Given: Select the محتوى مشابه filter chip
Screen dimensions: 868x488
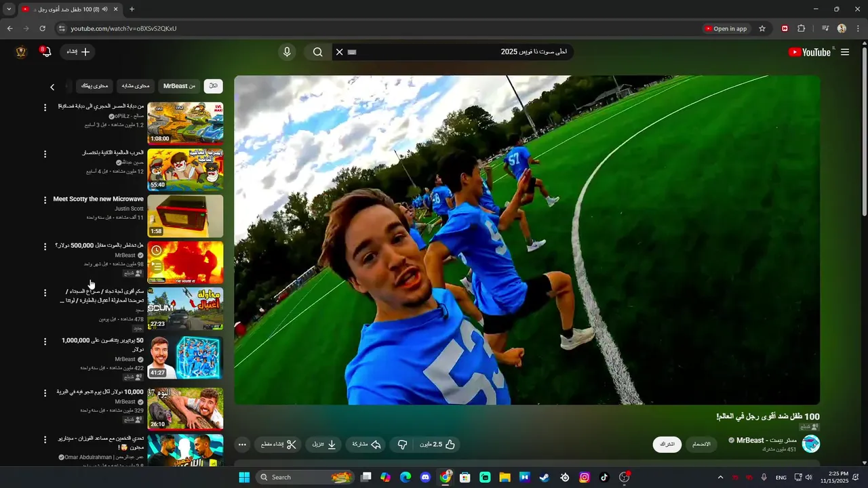Looking at the screenshot, I should [136, 86].
